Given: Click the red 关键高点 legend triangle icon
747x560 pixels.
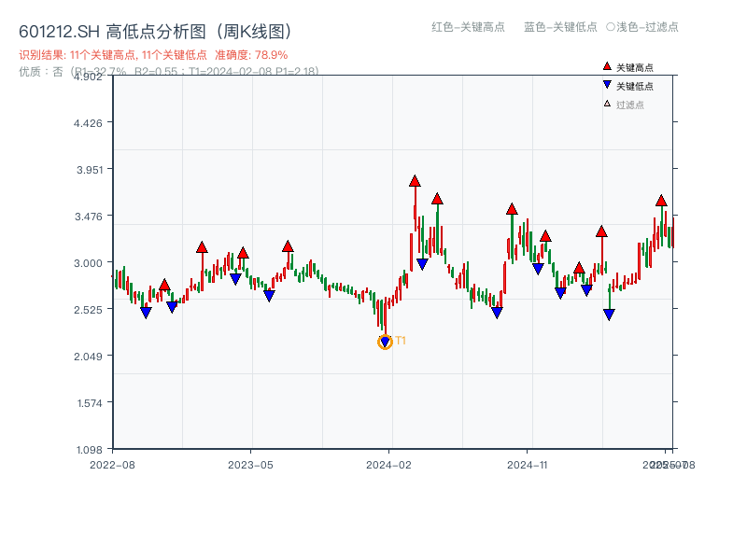Looking at the screenshot, I should (607, 66).
